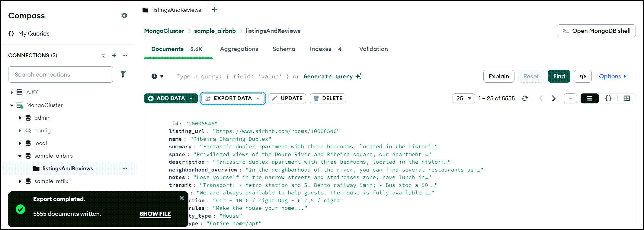Open a new workspace tab
This screenshot has height=230, width=644.
(x=215, y=10)
